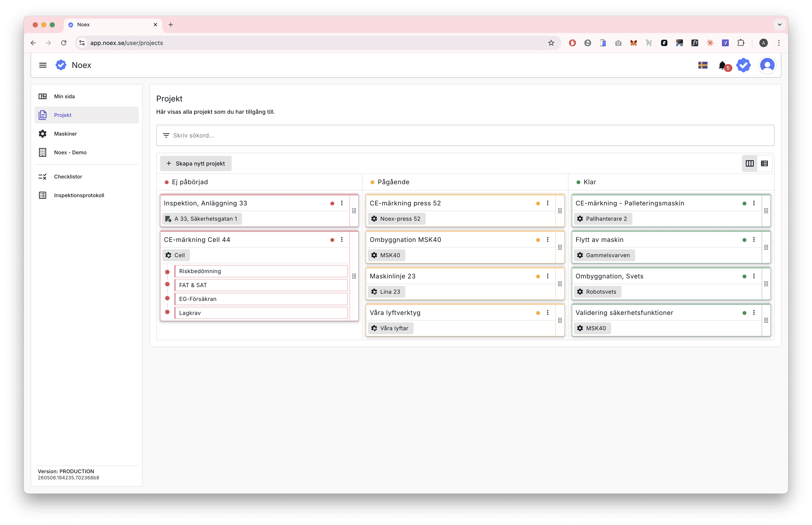Open options menu for Ombyggnation MSK40
Image resolution: width=812 pixels, height=525 pixels.
pos(548,240)
